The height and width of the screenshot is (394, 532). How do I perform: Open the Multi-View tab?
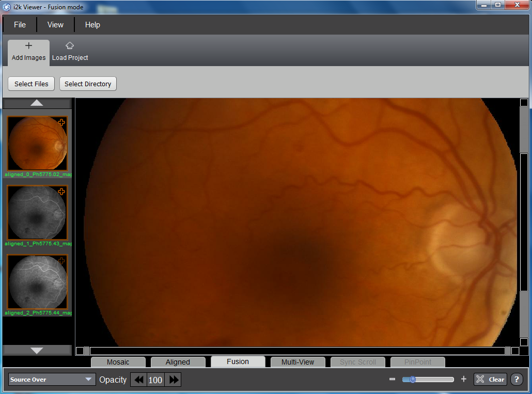(x=298, y=362)
